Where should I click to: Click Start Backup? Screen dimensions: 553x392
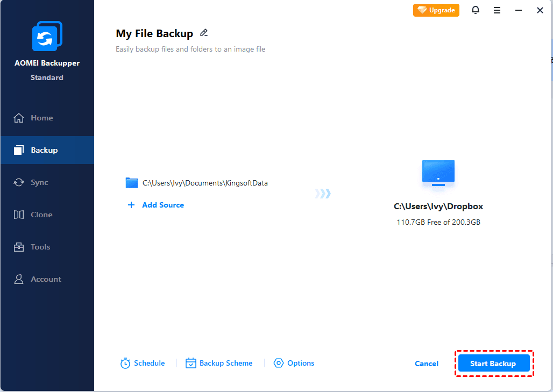pos(494,364)
